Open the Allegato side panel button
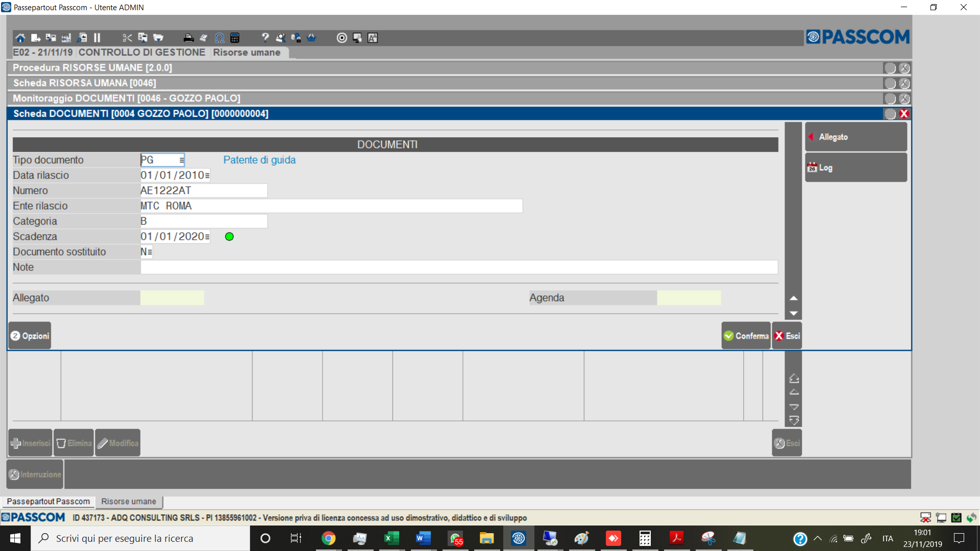Screen dimensions: 980x551 coord(855,137)
